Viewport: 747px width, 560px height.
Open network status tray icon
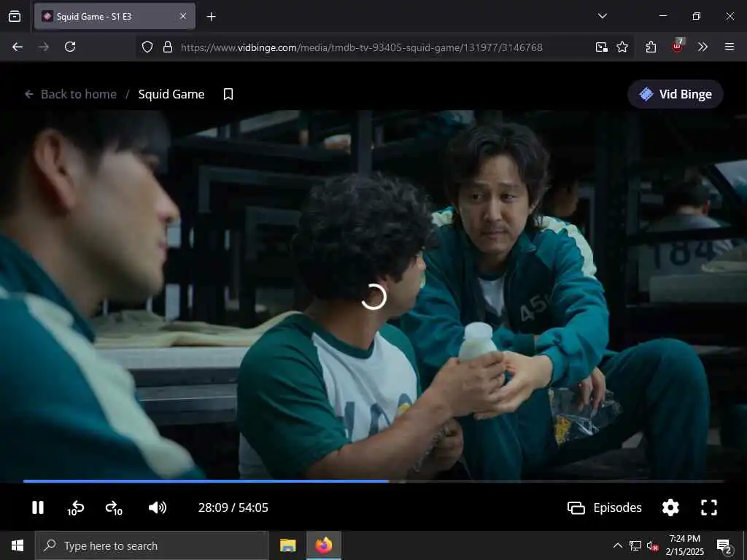coord(635,545)
